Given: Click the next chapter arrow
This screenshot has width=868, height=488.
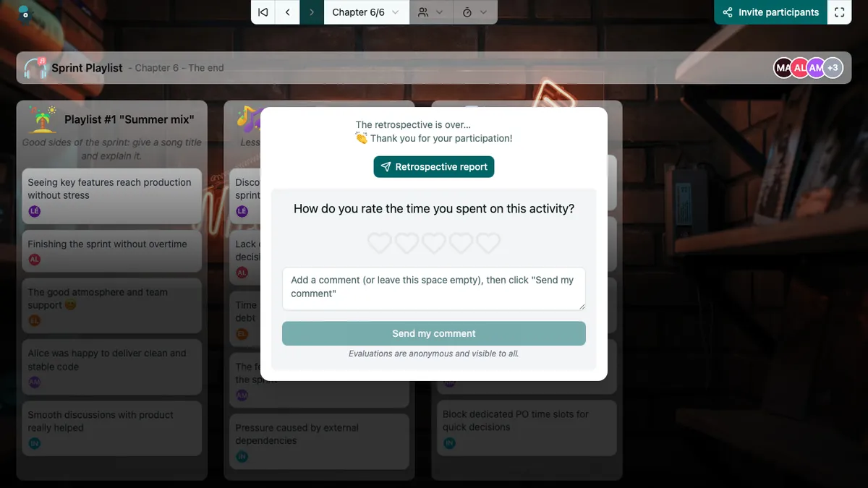Looking at the screenshot, I should (x=312, y=12).
